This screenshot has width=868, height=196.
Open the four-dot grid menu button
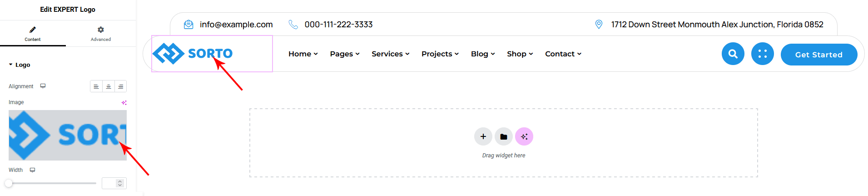[762, 54]
